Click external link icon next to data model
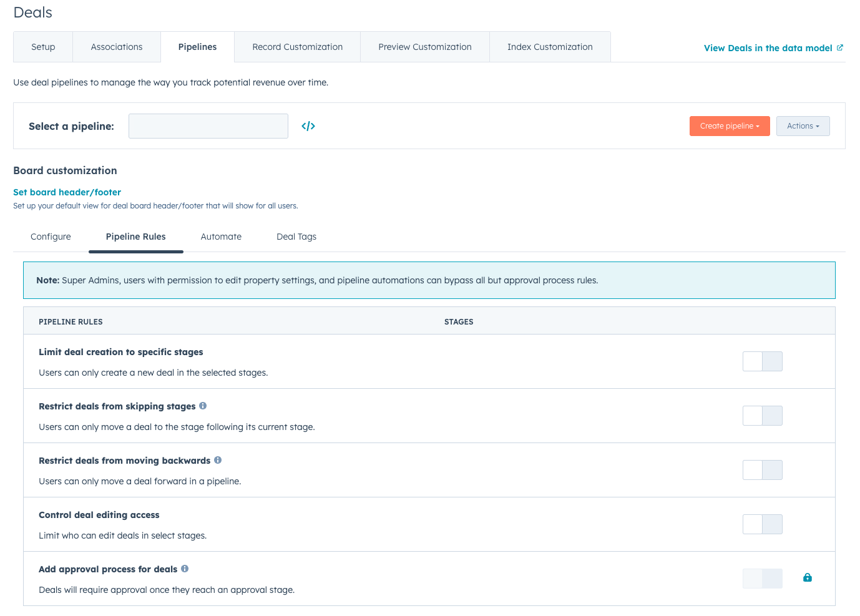The height and width of the screenshot is (616, 860). (x=840, y=47)
